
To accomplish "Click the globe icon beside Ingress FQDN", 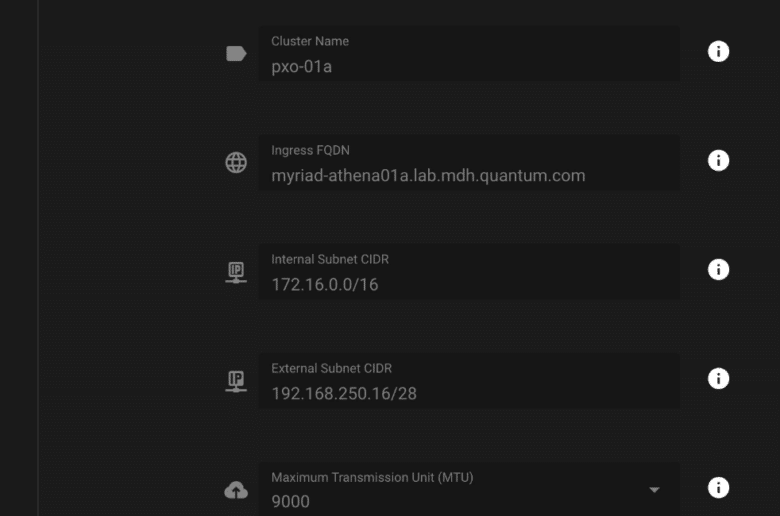I will (x=236, y=163).
